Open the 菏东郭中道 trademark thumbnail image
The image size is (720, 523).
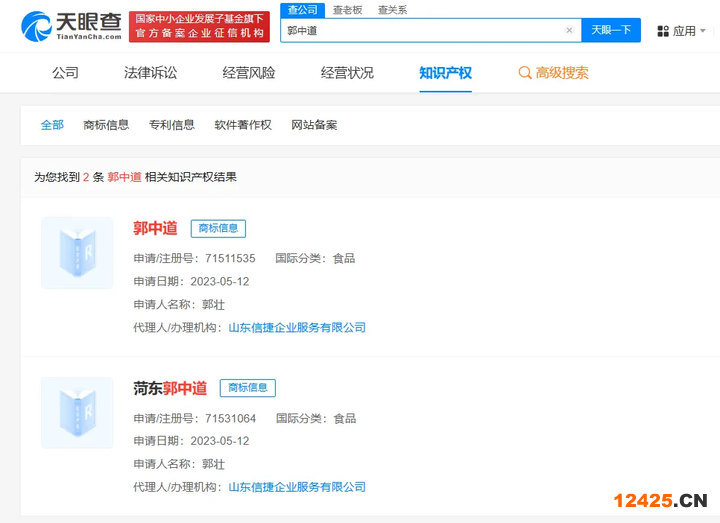coord(77,412)
